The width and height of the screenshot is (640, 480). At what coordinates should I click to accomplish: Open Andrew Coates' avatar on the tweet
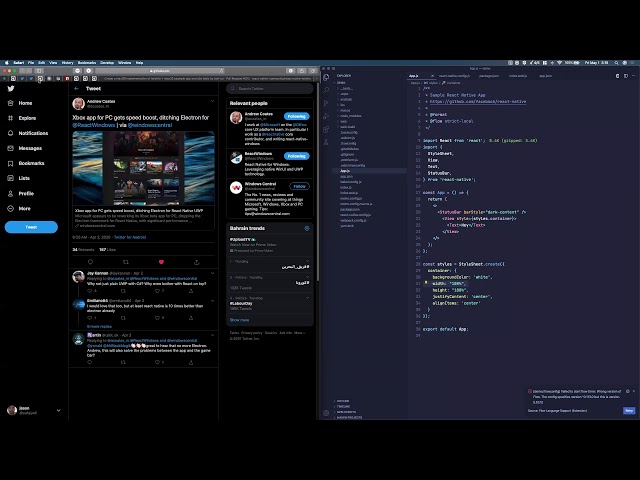[78, 104]
